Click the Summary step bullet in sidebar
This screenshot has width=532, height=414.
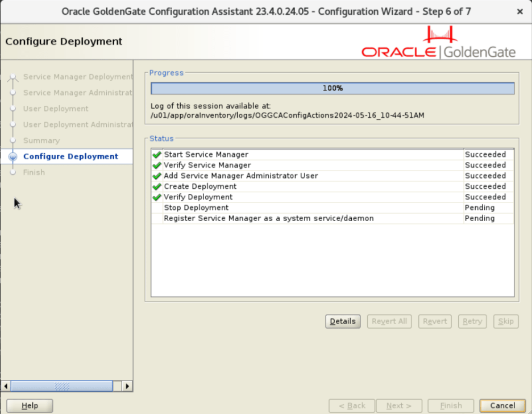(x=13, y=140)
